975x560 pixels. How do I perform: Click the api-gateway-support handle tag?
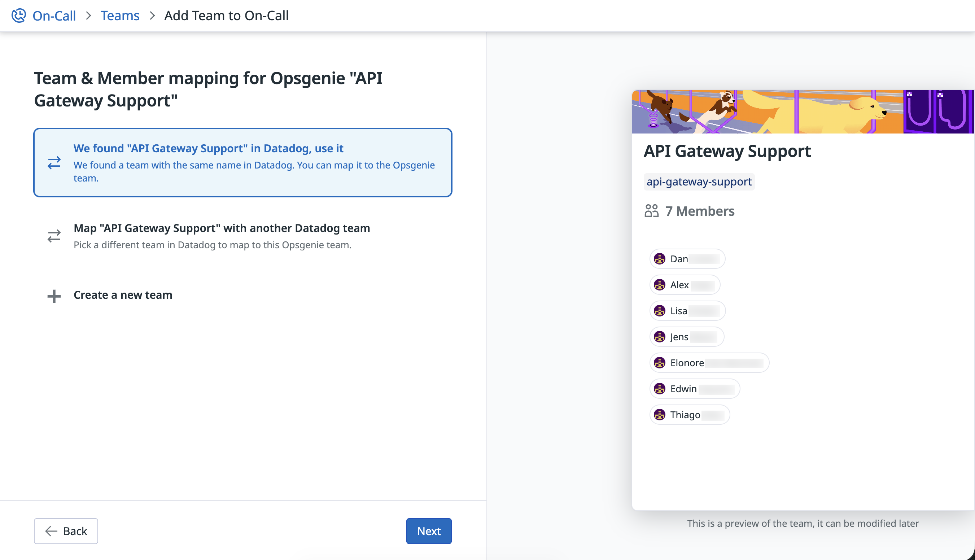pyautogui.click(x=699, y=181)
